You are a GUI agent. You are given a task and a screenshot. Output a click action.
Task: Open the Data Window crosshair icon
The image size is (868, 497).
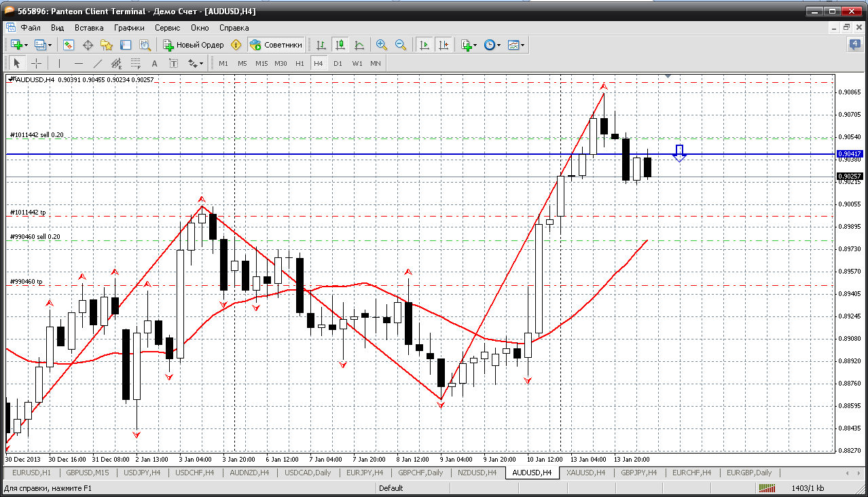[88, 45]
